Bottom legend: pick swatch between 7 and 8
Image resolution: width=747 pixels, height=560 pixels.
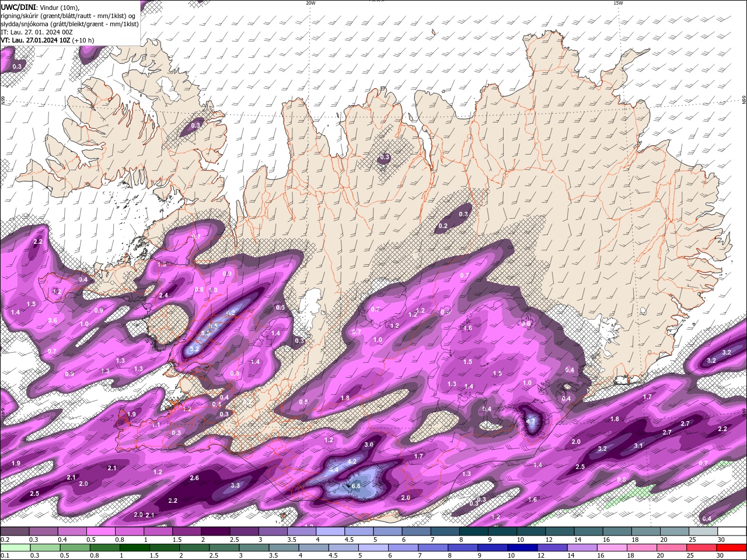(x=434, y=548)
